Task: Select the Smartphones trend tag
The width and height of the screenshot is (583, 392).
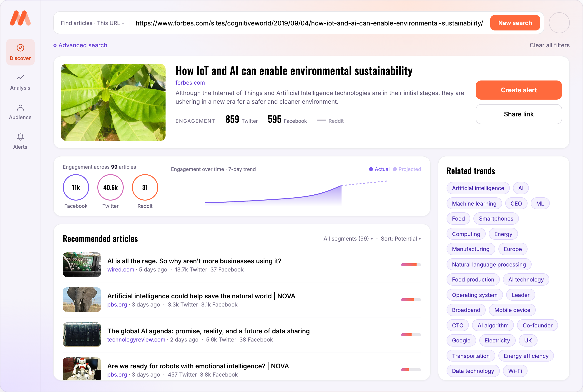Action: pos(496,219)
